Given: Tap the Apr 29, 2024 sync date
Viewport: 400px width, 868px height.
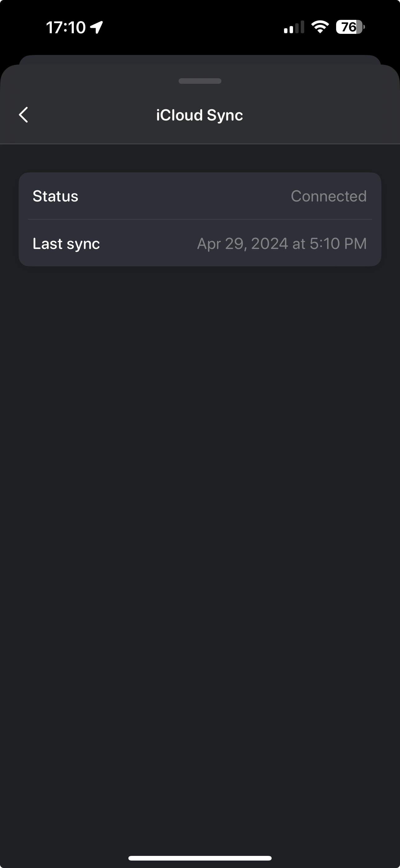Looking at the screenshot, I should pyautogui.click(x=242, y=244).
